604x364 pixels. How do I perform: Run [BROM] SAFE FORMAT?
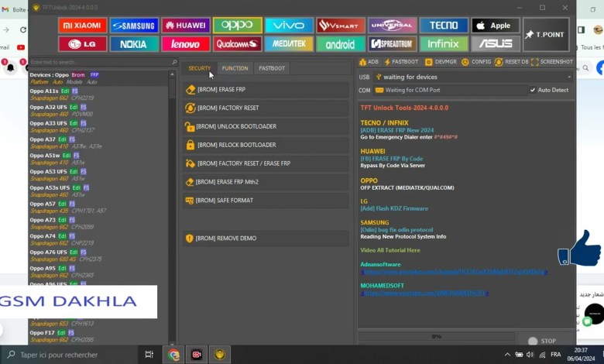click(x=266, y=201)
